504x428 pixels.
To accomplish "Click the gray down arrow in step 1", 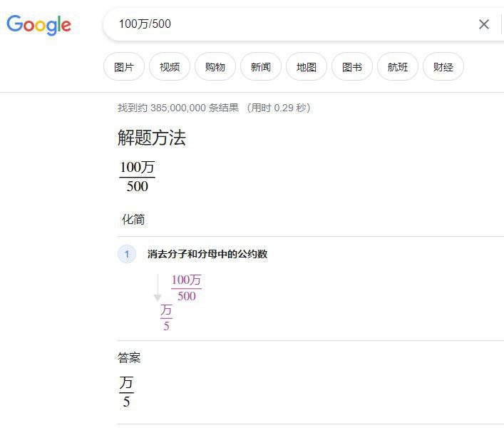I will tap(158, 287).
